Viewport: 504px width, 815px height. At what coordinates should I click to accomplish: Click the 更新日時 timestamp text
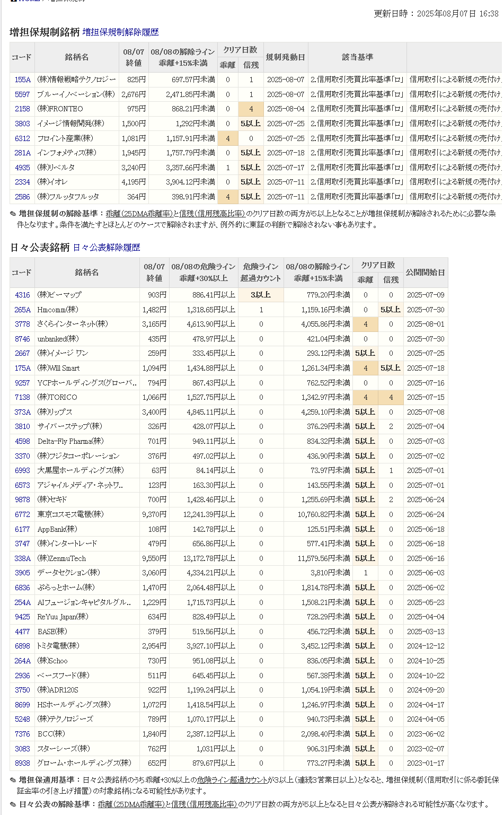tap(436, 14)
